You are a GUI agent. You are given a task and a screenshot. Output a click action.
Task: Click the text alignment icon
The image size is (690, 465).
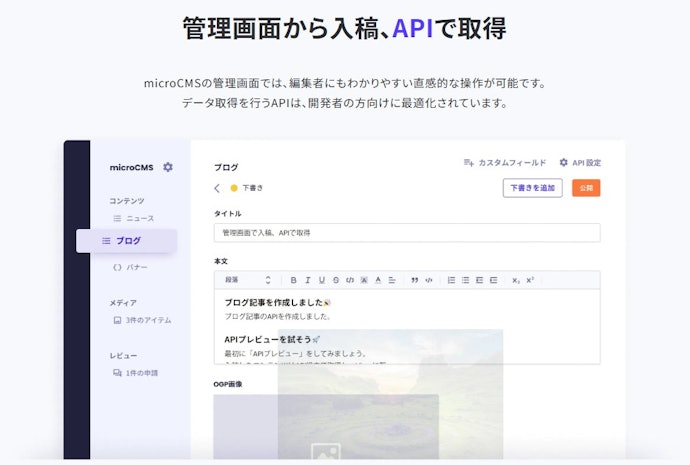point(392,280)
